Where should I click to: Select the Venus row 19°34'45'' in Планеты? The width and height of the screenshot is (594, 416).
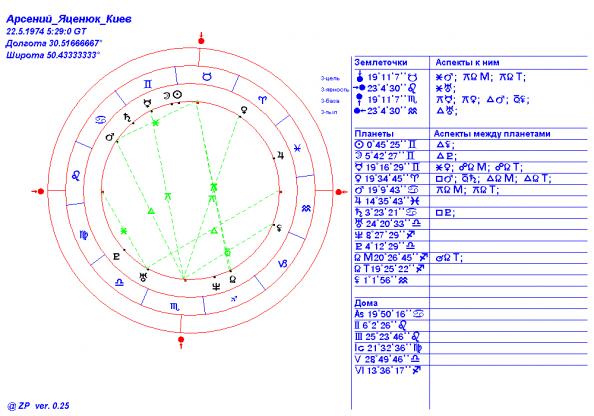point(387,178)
